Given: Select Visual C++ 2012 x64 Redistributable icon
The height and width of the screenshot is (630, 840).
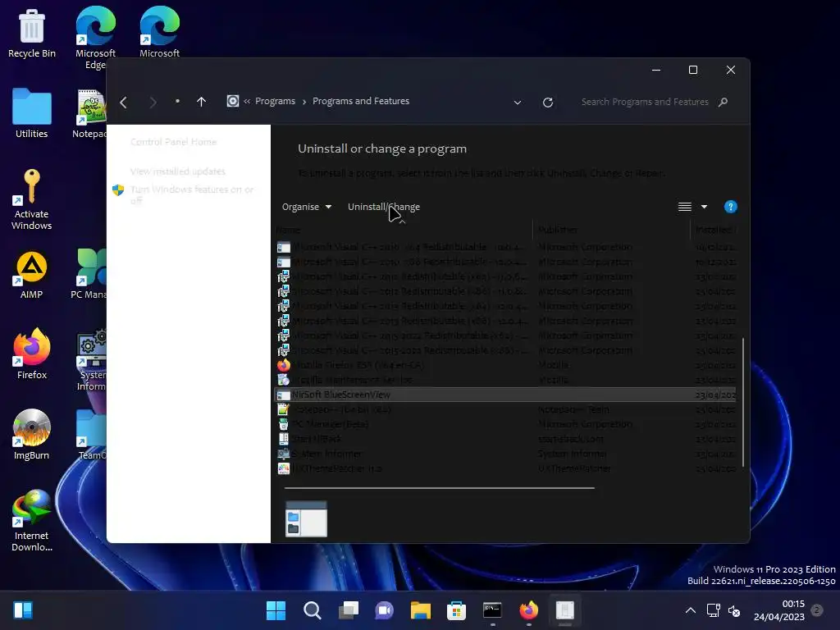Looking at the screenshot, I should [x=283, y=276].
